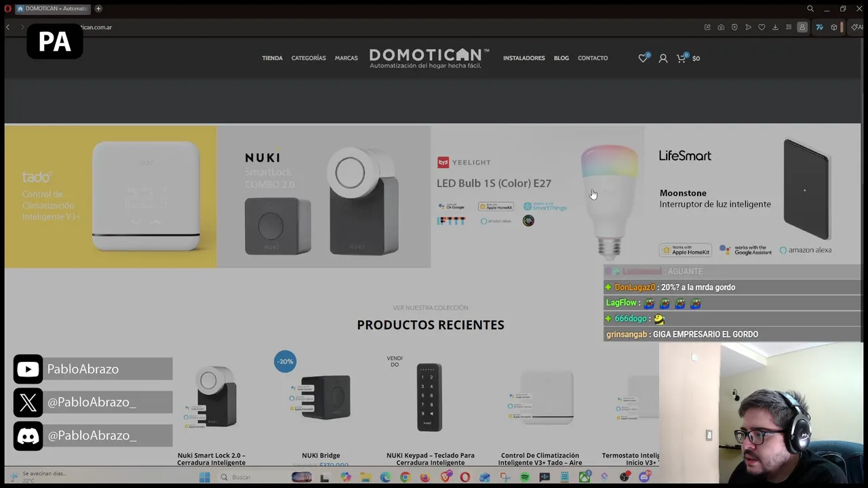Open the tado Control de Climatización banner

click(x=111, y=197)
